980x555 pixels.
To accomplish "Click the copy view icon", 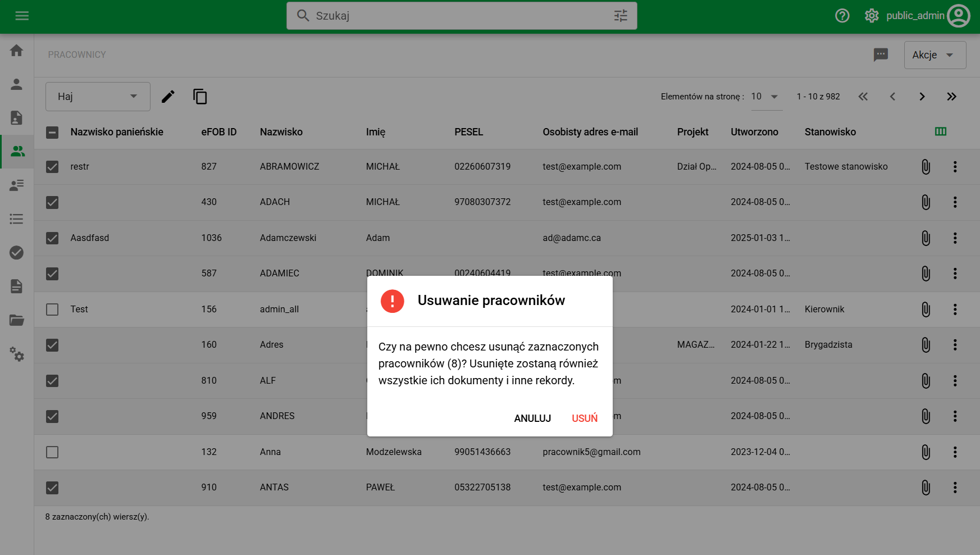I will pyautogui.click(x=200, y=97).
